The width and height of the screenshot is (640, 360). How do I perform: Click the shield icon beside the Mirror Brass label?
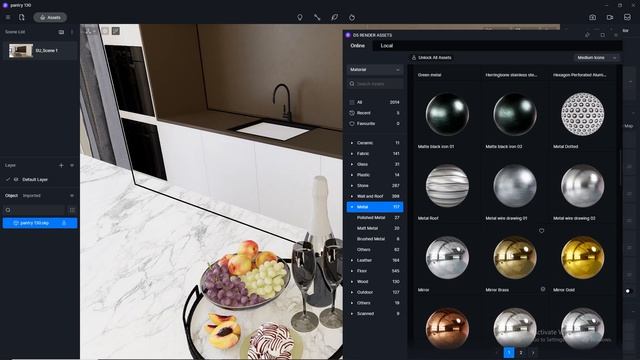(542, 289)
